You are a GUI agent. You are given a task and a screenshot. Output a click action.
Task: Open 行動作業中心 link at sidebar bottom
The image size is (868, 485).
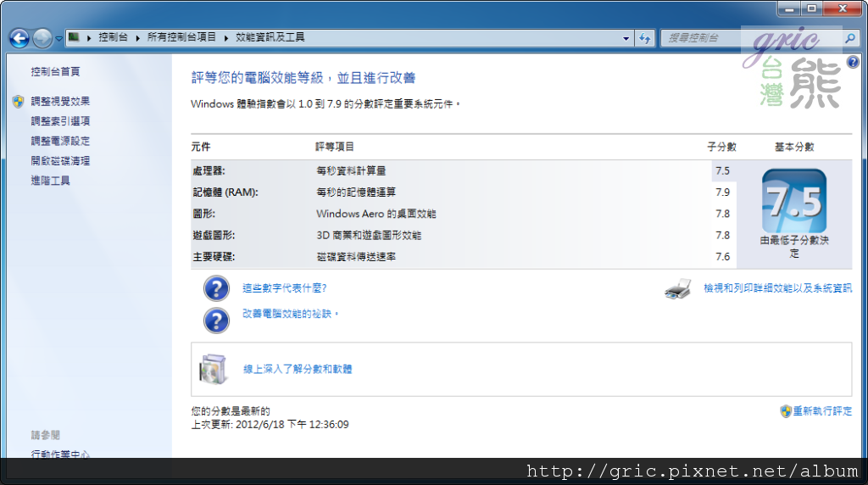(60, 454)
